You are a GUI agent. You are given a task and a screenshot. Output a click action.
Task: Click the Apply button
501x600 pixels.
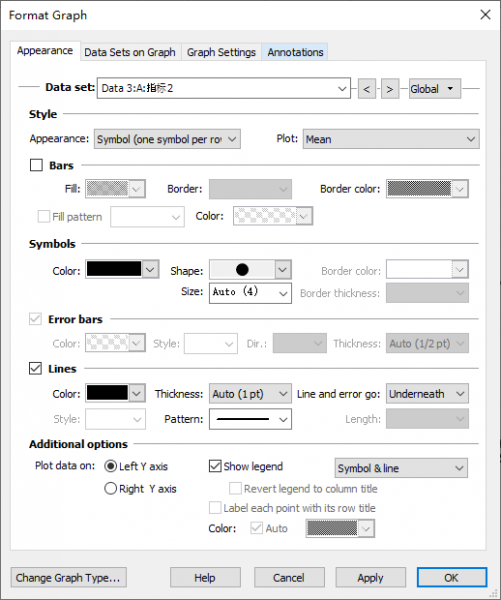click(370, 577)
